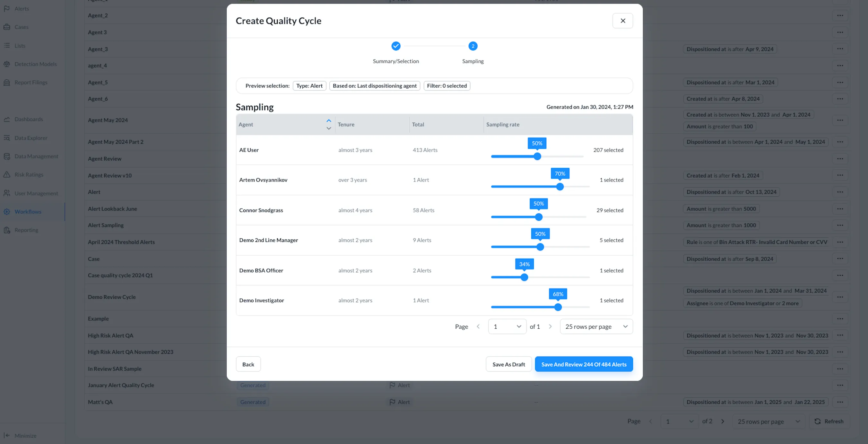Open Dashboards from the sidebar
Image resolution: width=868 pixels, height=444 pixels.
[x=7, y=119]
